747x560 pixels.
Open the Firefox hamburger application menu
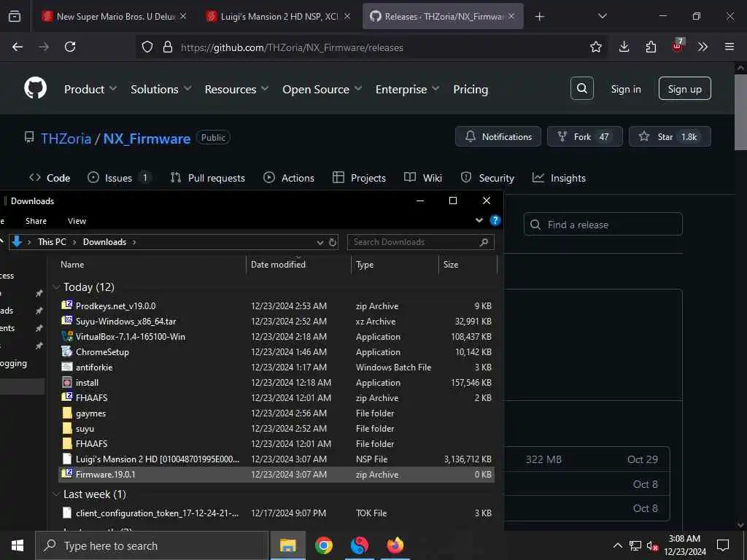[729, 47]
